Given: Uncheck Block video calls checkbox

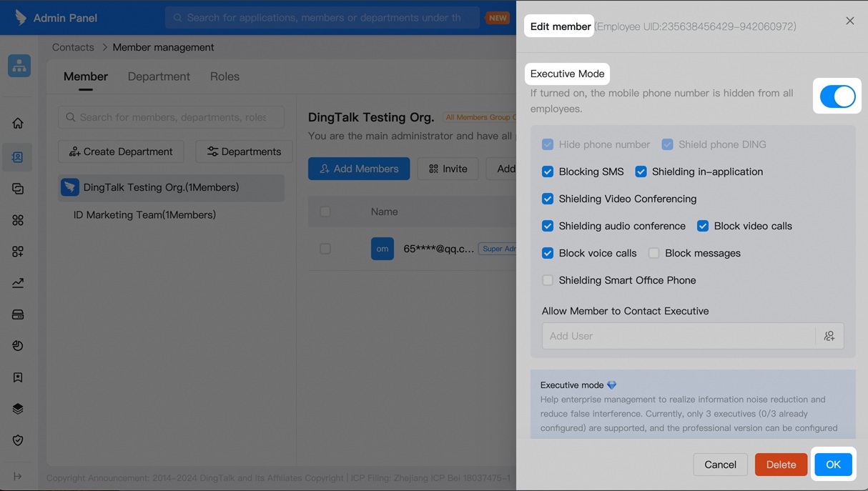Looking at the screenshot, I should tap(703, 226).
